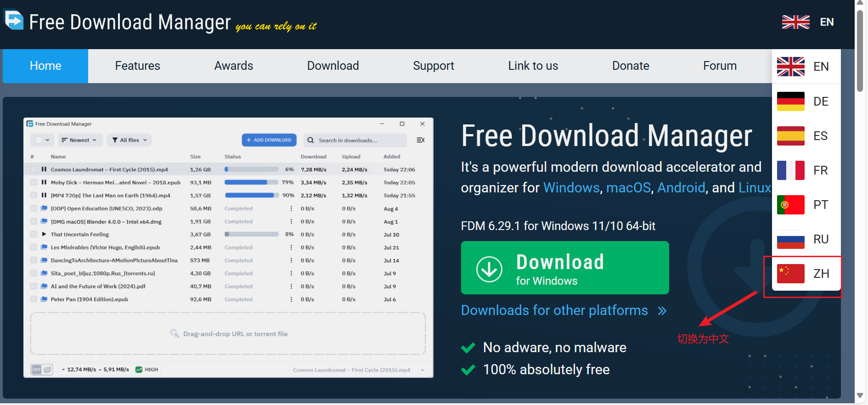Click the French flag in language list
This screenshot has width=868, height=405.
click(x=791, y=170)
